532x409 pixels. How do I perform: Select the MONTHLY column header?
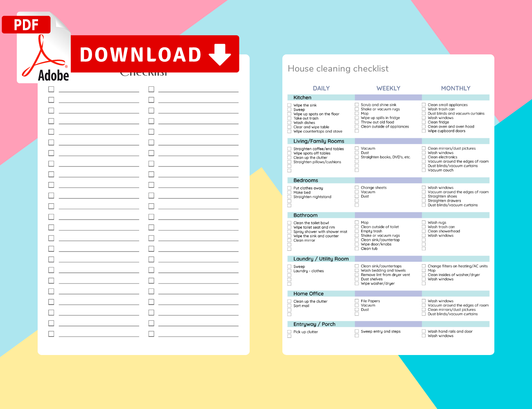click(455, 88)
